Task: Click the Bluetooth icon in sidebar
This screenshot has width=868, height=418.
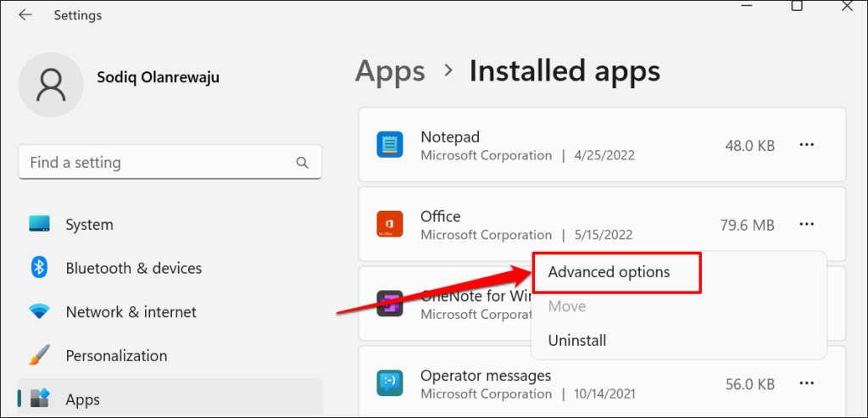Action: pyautogui.click(x=39, y=268)
